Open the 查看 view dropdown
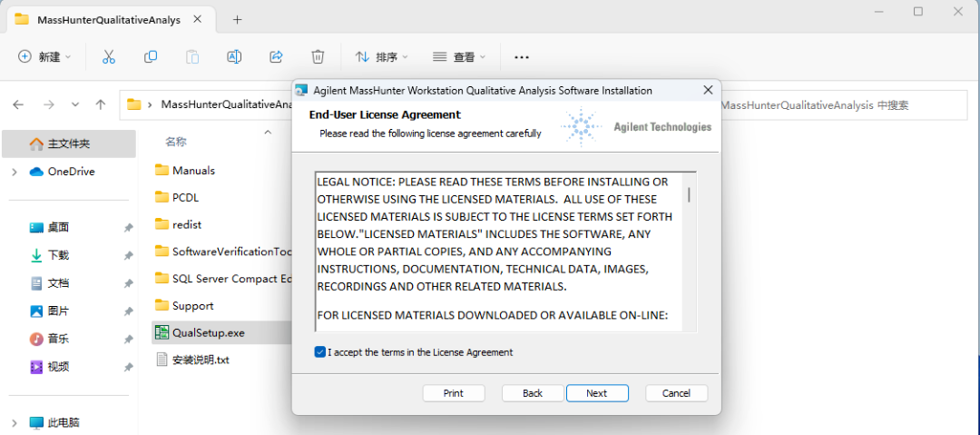 tap(459, 57)
